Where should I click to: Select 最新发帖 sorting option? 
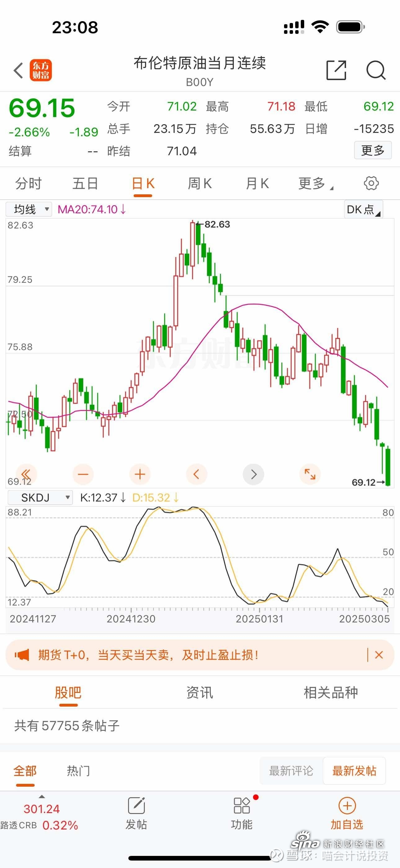(x=354, y=771)
